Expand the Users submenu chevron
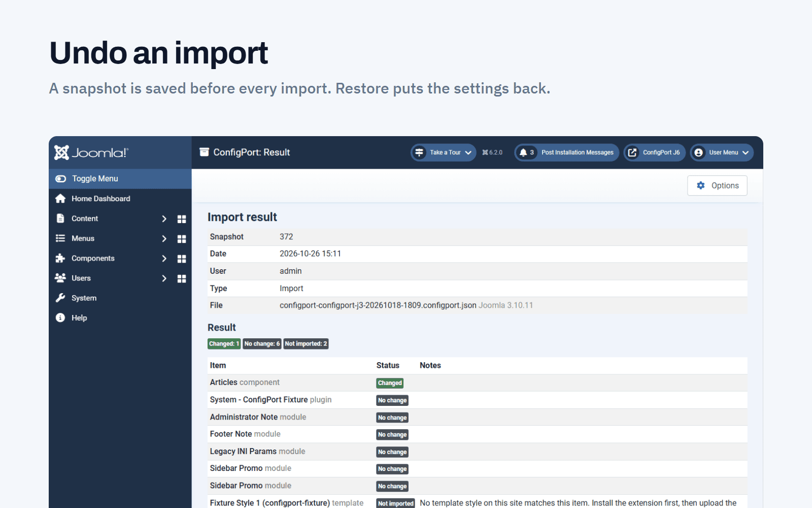This screenshot has width=812, height=508. coord(164,278)
